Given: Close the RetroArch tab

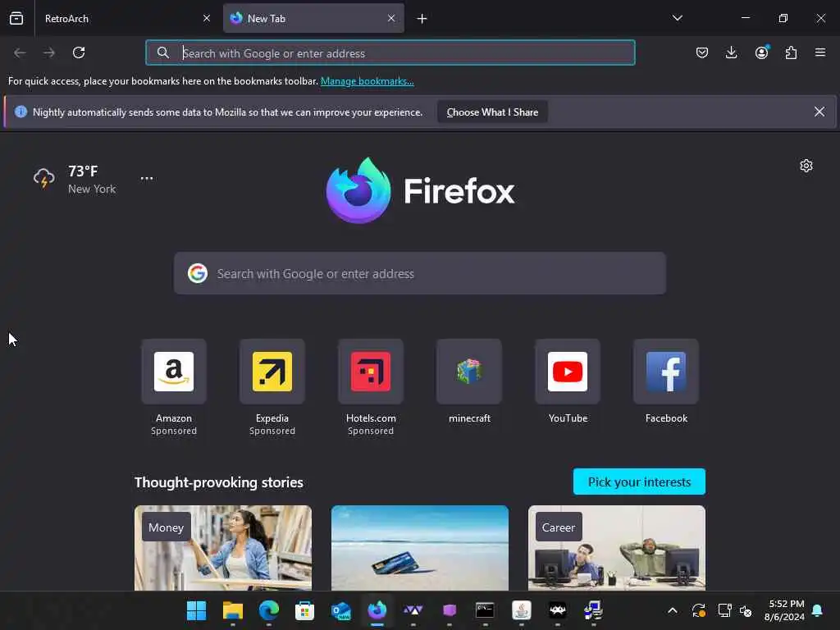Looking at the screenshot, I should coord(207,19).
